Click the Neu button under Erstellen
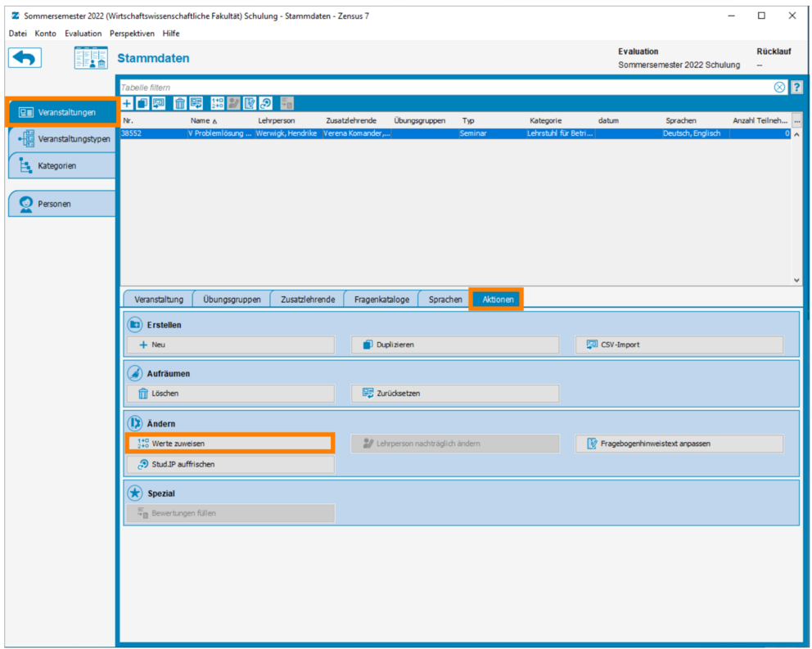Image resolution: width=812 pixels, height=649 pixels. (231, 345)
